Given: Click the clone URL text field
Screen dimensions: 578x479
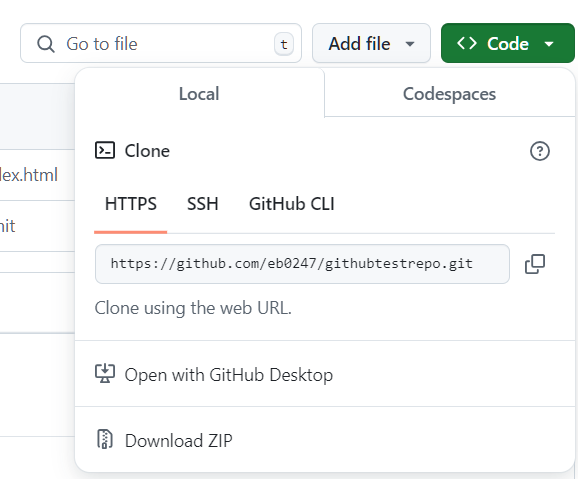Looking at the screenshot, I should (302, 264).
